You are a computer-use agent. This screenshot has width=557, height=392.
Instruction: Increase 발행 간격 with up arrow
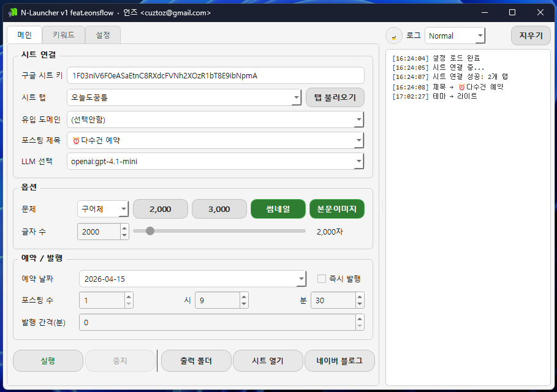coord(360,319)
